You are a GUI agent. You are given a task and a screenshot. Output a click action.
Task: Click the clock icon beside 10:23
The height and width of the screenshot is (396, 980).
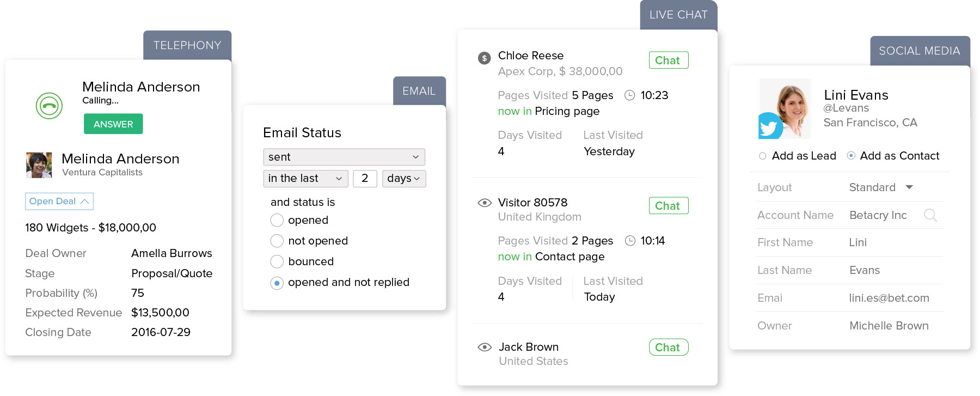(x=629, y=95)
